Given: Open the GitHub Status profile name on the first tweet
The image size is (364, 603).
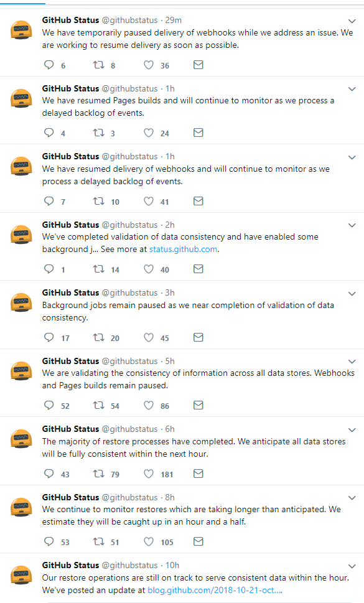Looking at the screenshot, I should click(70, 20).
